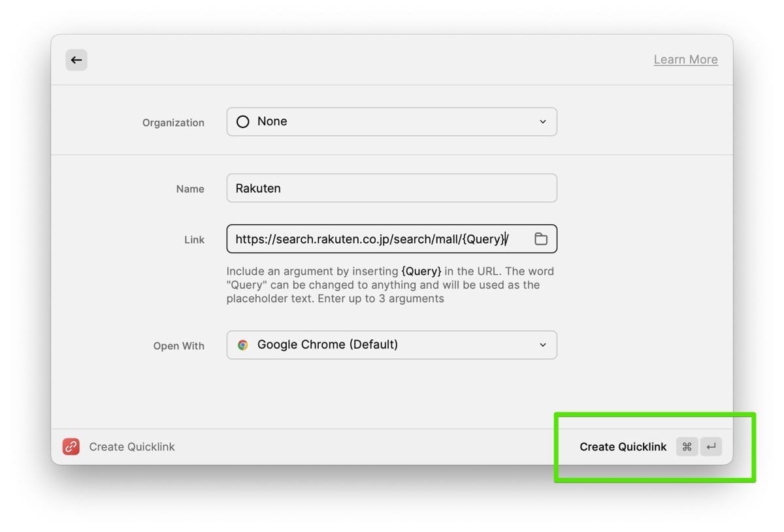This screenshot has height=532, width=784.
Task: Click the Organization label
Action: (x=173, y=123)
